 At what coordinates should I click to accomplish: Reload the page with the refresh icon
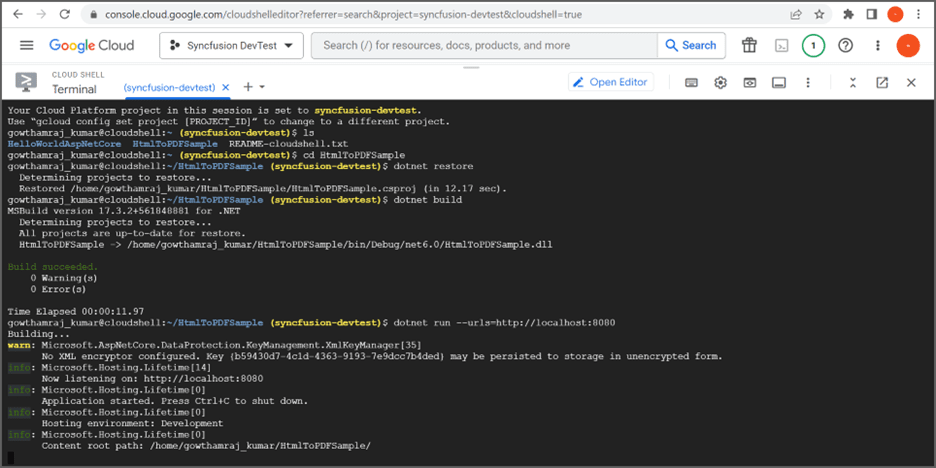64,14
